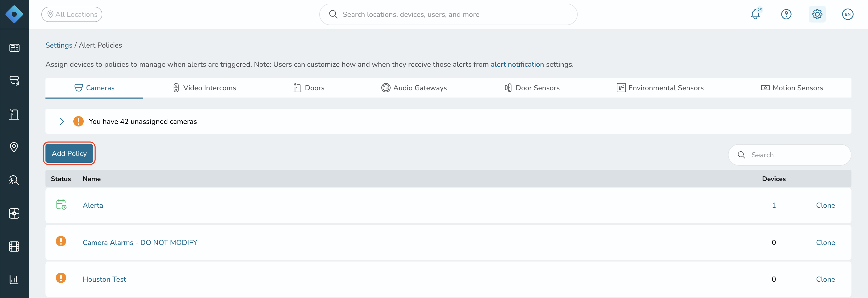This screenshot has height=298, width=868.
Task: Click the policy Search field
Action: pos(789,155)
